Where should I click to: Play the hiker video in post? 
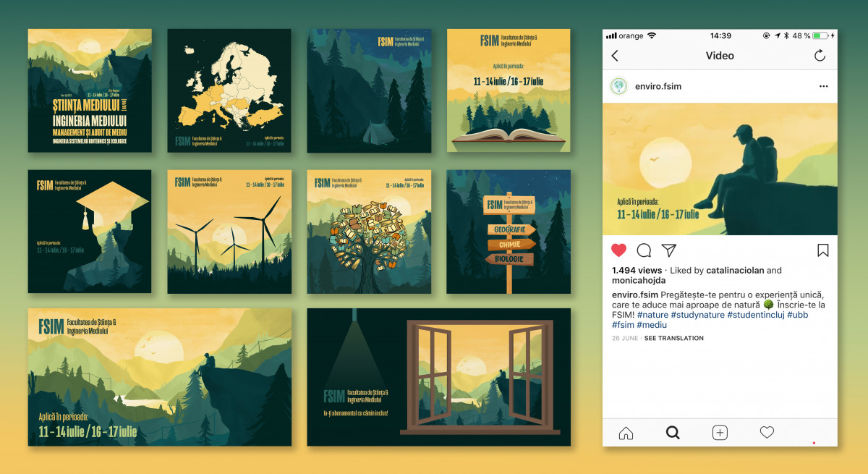pyautogui.click(x=720, y=169)
